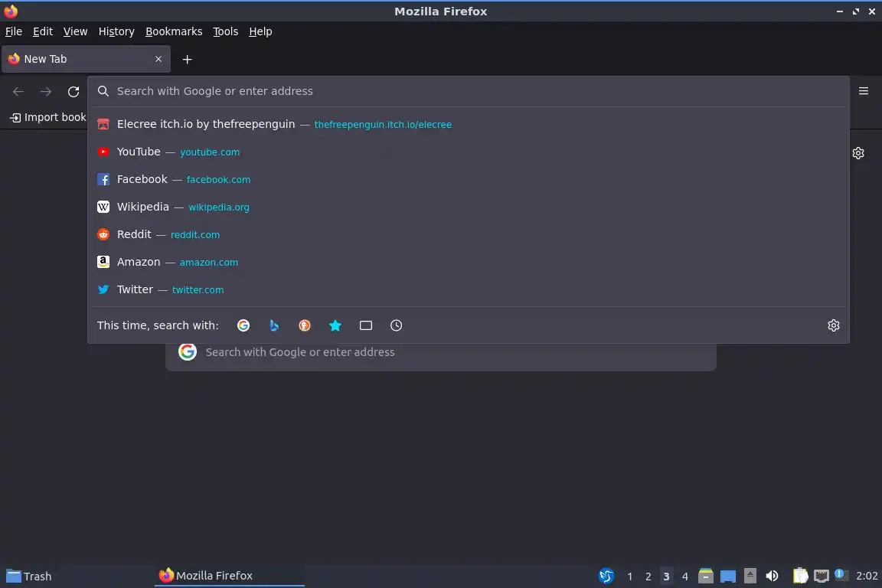Image resolution: width=882 pixels, height=588 pixels.
Task: Open the History menu
Action: point(116,31)
